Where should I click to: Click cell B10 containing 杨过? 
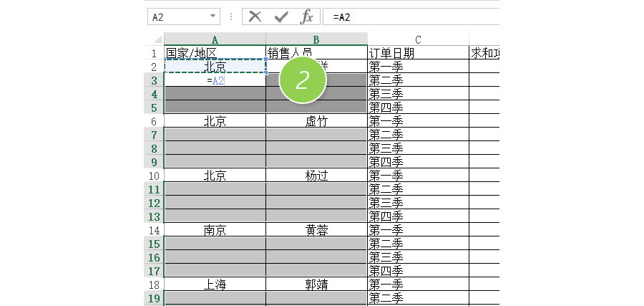pos(316,176)
